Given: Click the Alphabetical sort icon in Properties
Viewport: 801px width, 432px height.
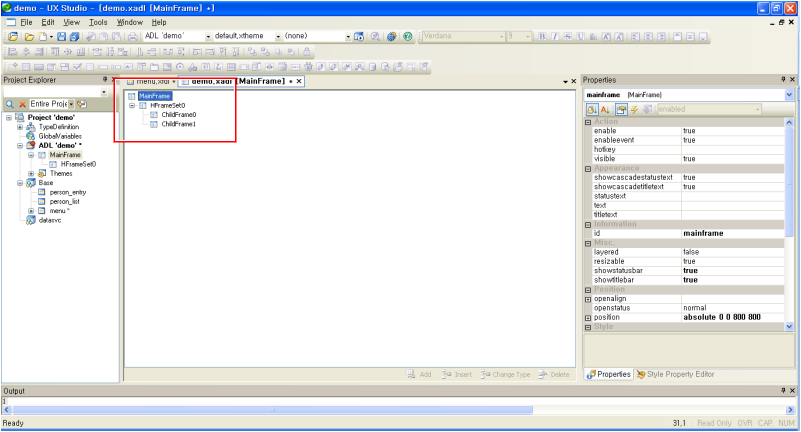Looking at the screenshot, I should 606,108.
